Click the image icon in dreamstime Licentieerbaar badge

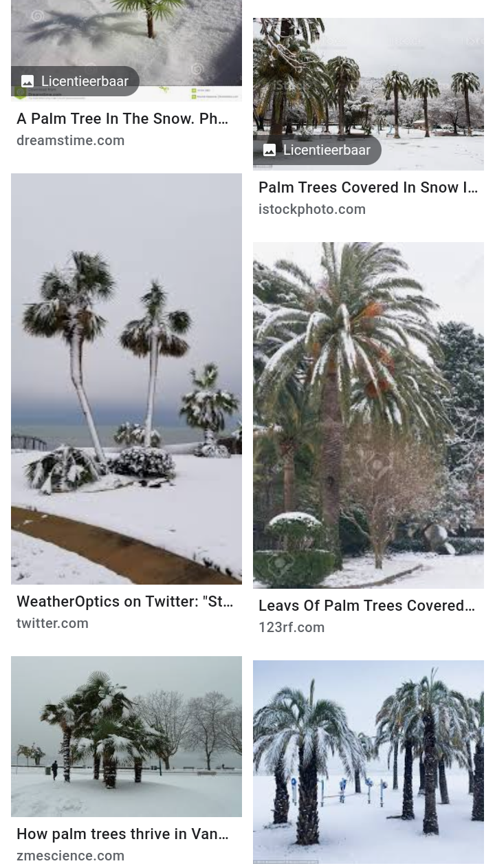coord(27,81)
